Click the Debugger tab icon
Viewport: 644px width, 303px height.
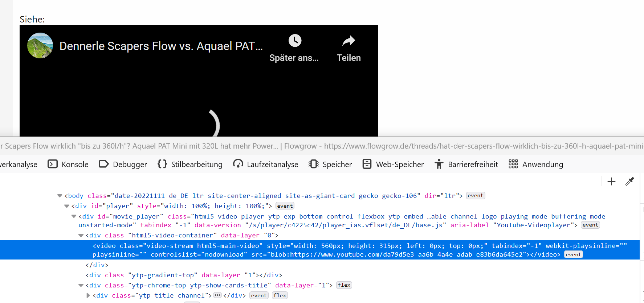104,164
